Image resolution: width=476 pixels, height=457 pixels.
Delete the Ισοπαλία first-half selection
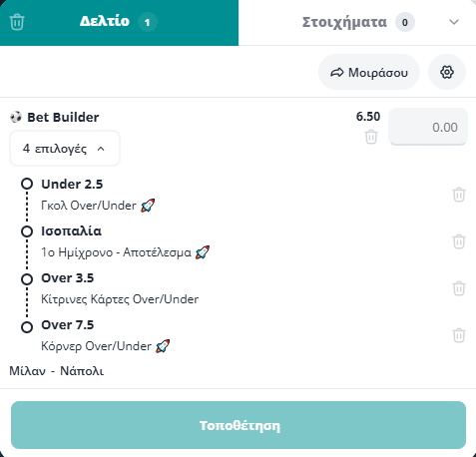coord(459,241)
